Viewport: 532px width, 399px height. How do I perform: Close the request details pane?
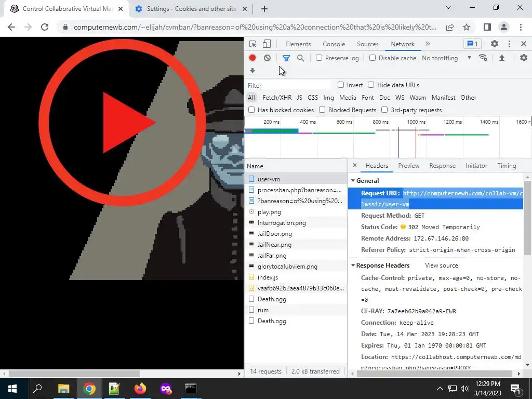click(355, 165)
